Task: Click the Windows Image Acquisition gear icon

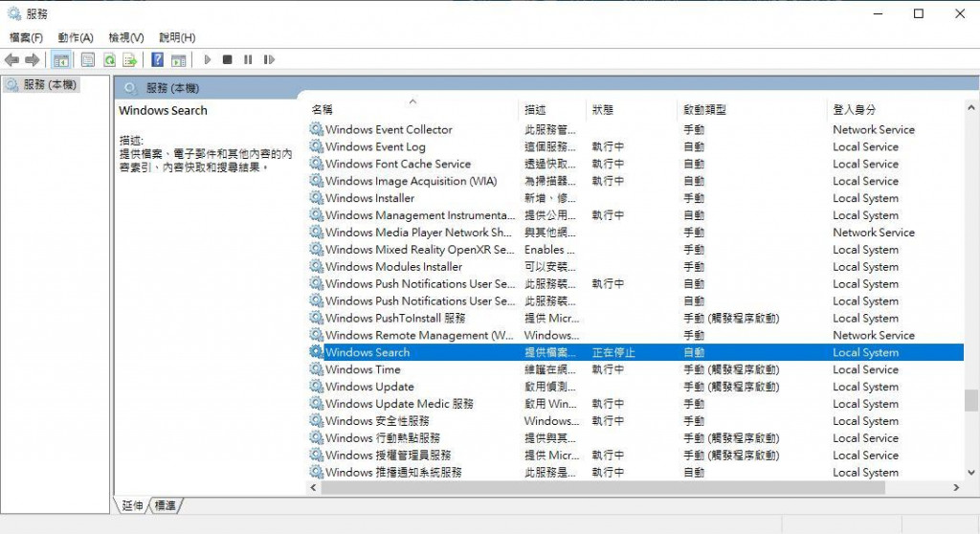Action: coord(316,181)
